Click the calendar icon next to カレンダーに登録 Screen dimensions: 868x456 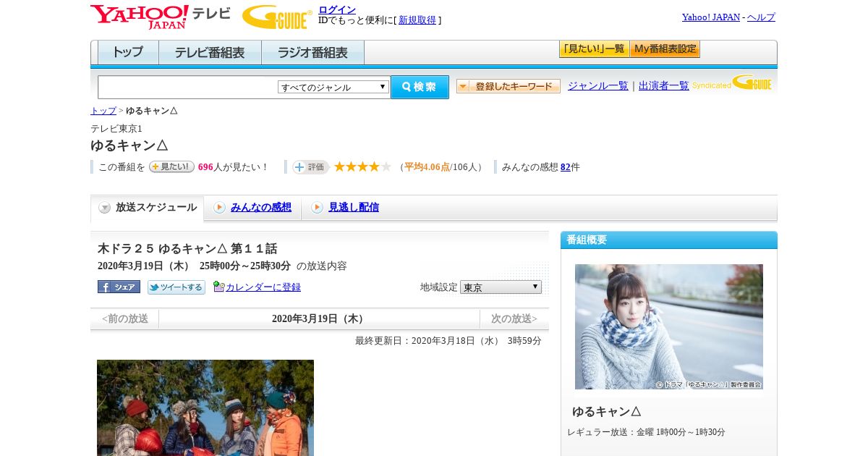[219, 287]
